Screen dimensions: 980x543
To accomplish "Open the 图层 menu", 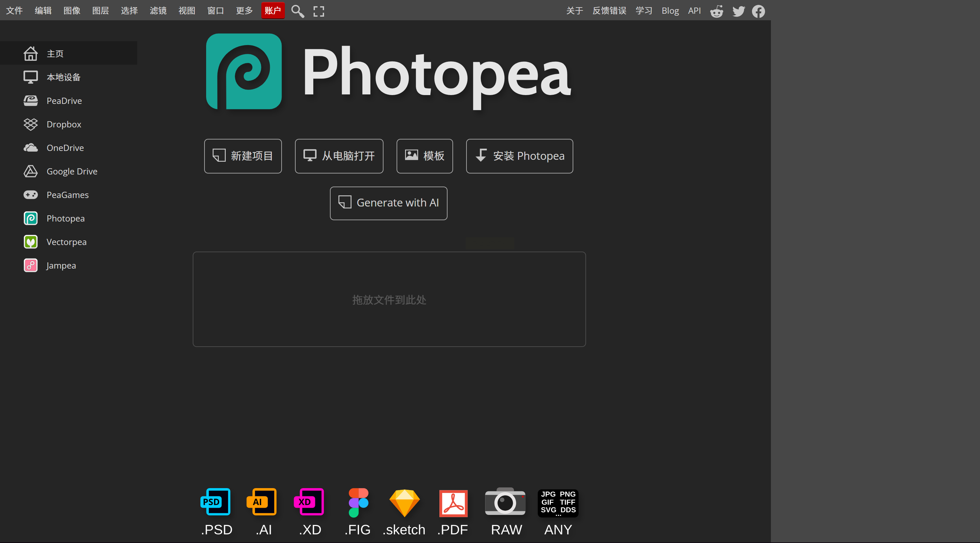I will click(100, 10).
